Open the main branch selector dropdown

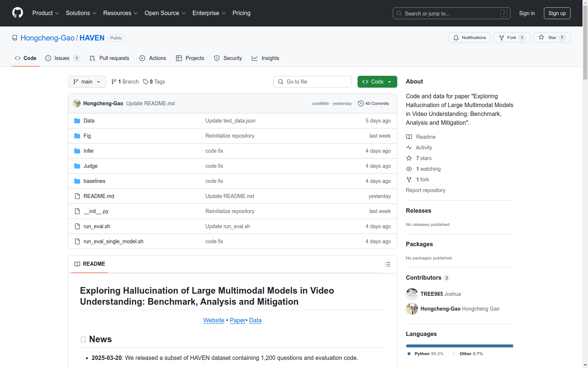87,82
